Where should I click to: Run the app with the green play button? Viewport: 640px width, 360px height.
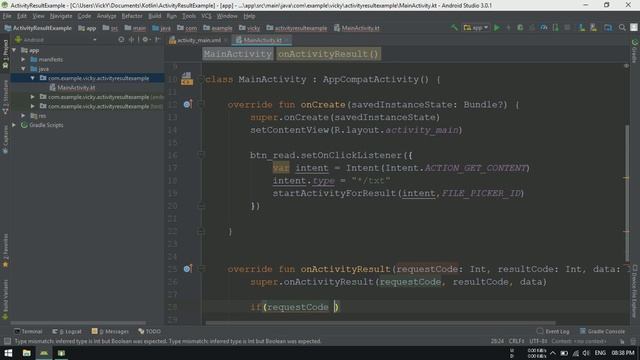[497, 28]
